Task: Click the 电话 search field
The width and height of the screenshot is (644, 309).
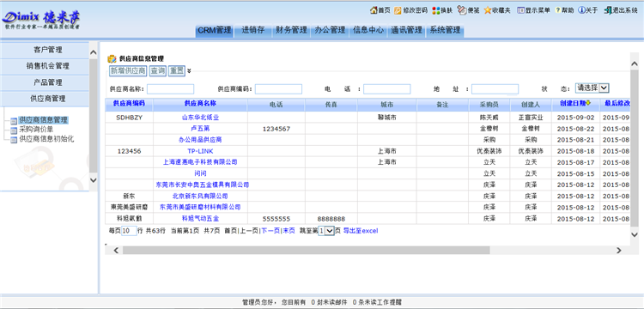Action: point(387,89)
